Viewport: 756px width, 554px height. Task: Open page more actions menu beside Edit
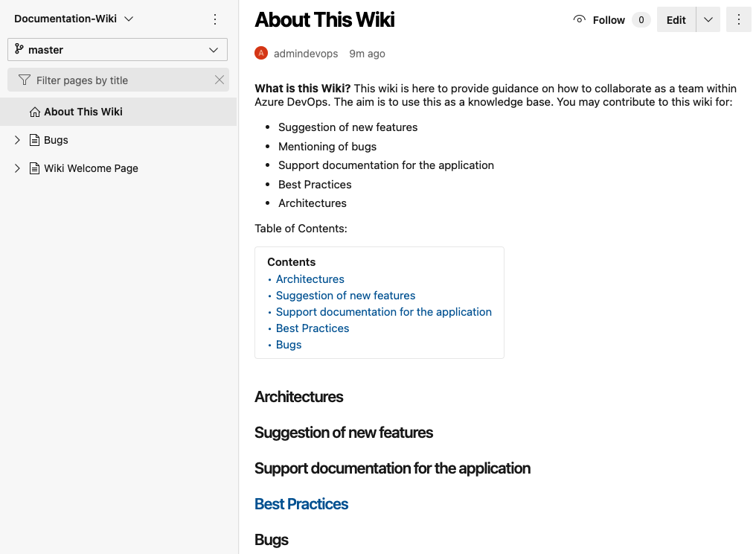pos(738,20)
